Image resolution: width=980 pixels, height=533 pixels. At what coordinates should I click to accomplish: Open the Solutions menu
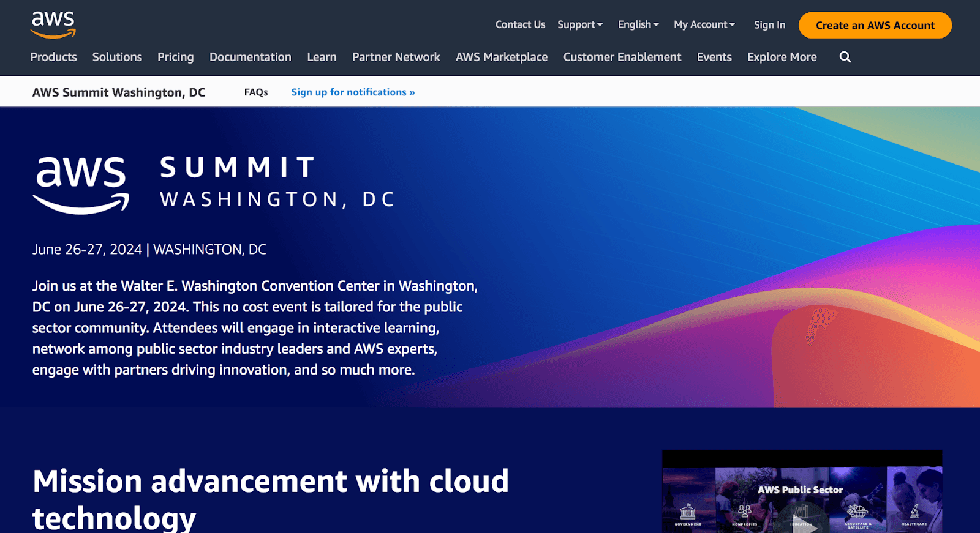point(117,57)
